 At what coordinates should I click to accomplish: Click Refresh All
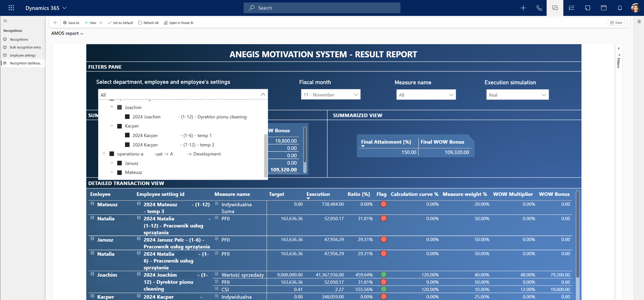(x=148, y=23)
